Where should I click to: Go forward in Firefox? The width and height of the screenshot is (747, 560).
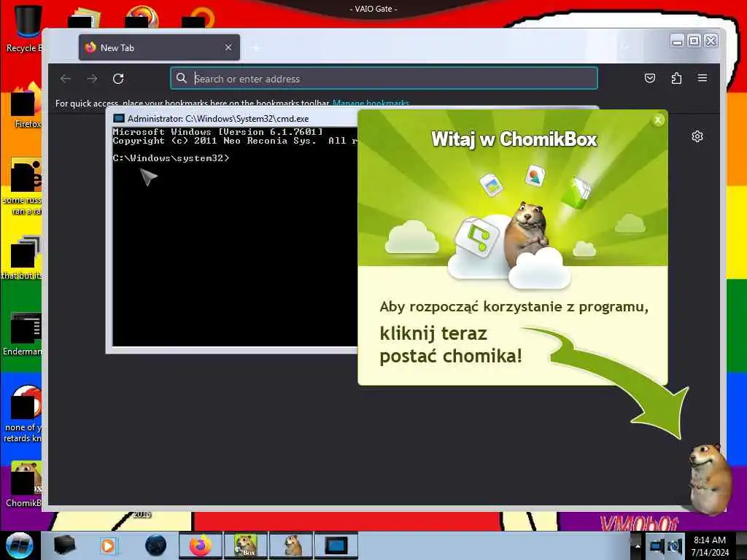[92, 79]
